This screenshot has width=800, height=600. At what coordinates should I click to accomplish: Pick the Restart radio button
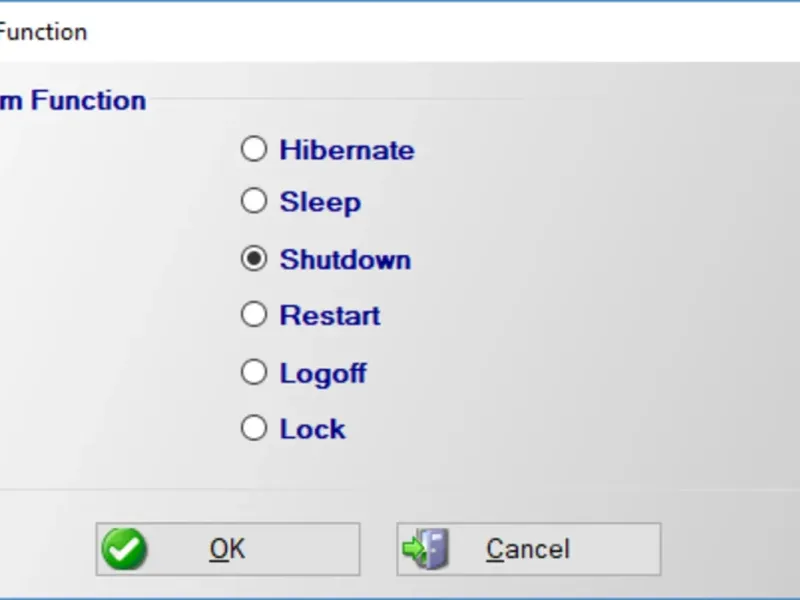[x=254, y=316]
